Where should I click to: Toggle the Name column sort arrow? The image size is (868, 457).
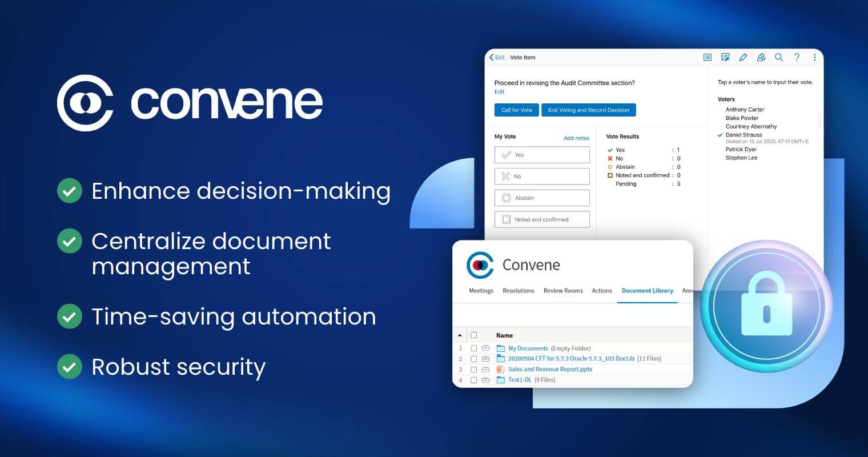click(460, 335)
